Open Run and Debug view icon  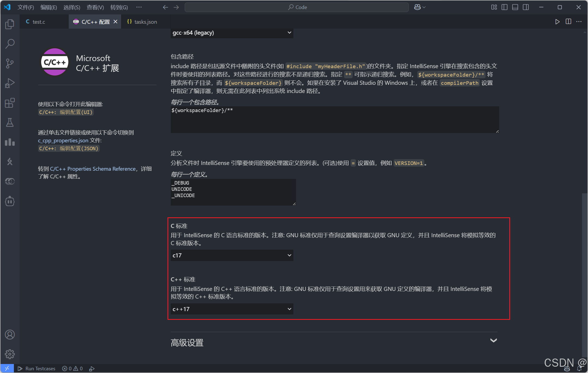coord(10,83)
